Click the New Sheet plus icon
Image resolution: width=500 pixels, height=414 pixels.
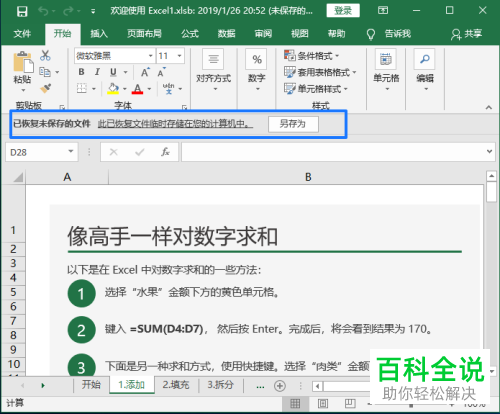[x=280, y=386]
